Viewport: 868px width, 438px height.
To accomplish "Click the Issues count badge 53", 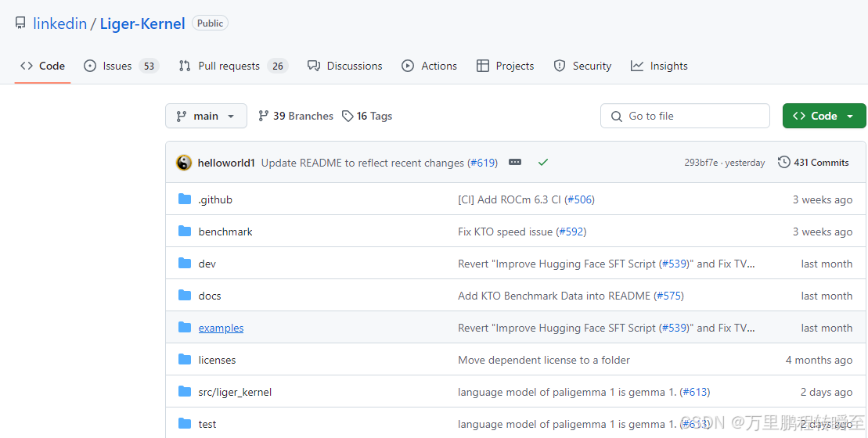I will pos(149,66).
